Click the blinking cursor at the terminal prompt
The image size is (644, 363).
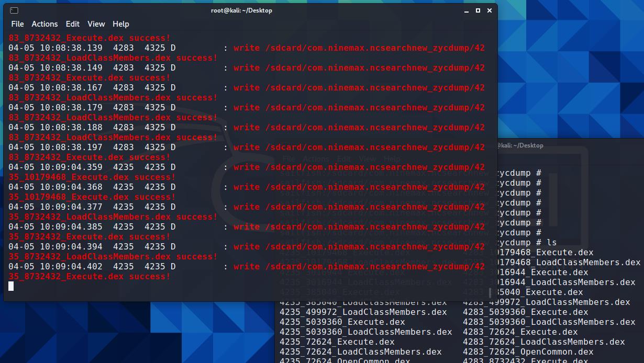(10, 286)
